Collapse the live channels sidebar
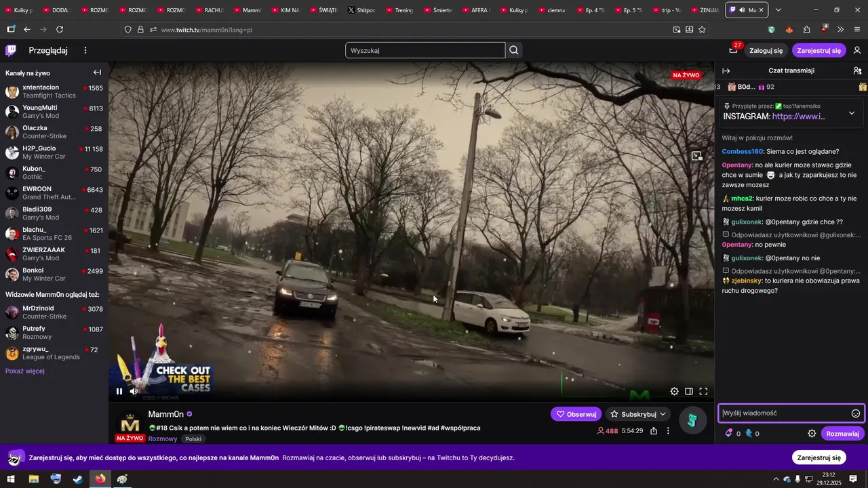This screenshot has height=488, width=868. 97,73
